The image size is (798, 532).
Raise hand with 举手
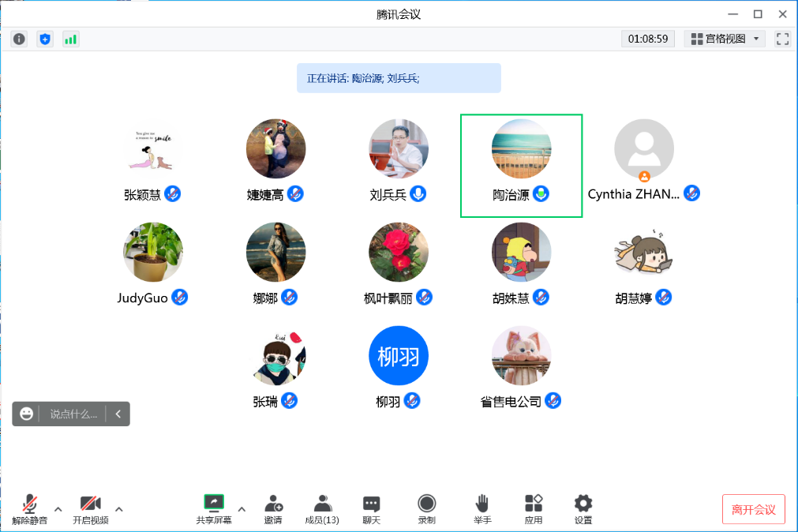tap(482, 509)
